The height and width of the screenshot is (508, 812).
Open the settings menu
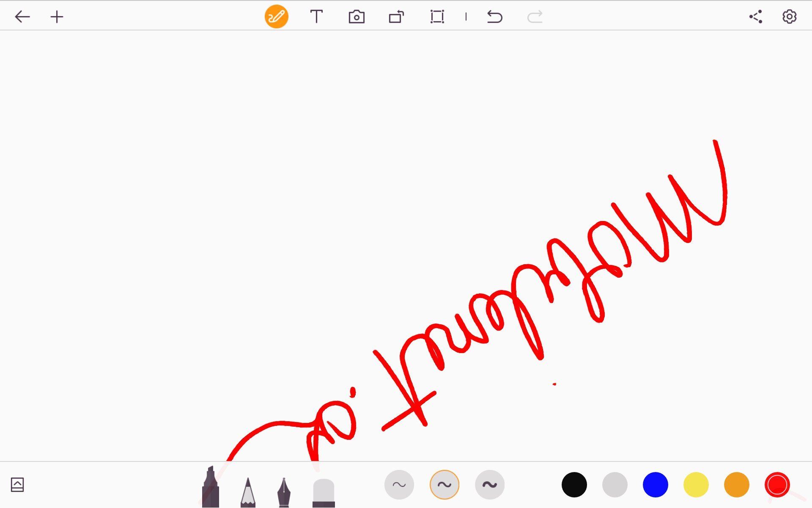point(789,17)
